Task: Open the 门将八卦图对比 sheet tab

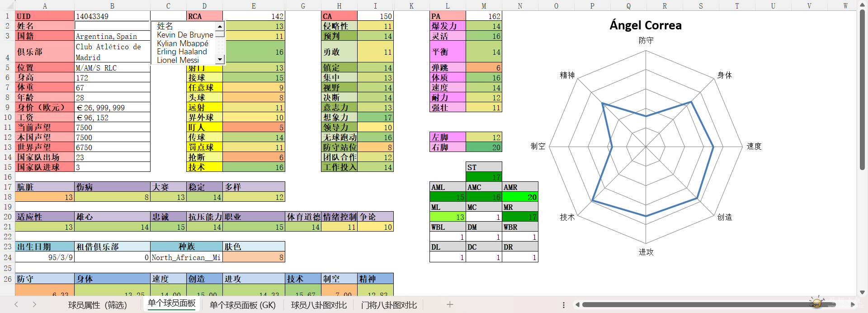Action: 389,305
